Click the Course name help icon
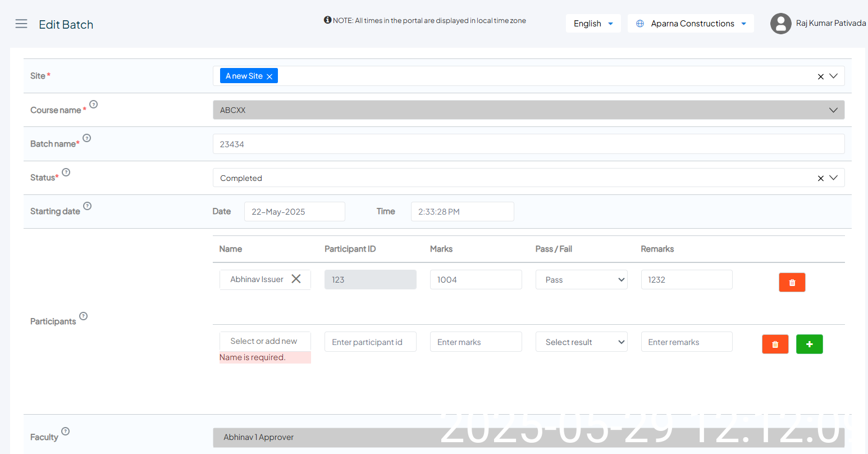Screen dimensions: 868x454 point(94,104)
